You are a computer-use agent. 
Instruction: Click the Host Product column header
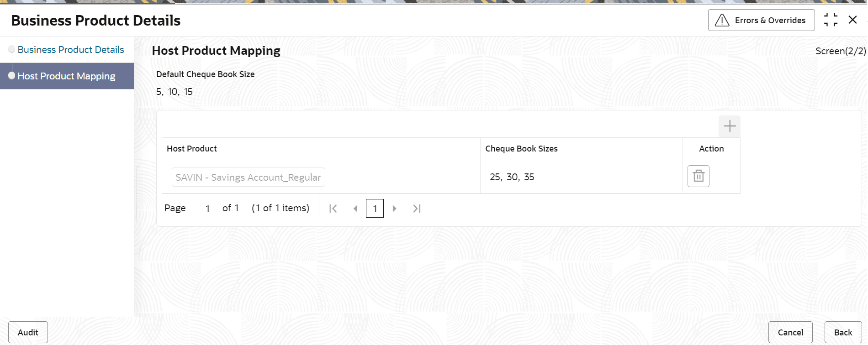coord(192,149)
